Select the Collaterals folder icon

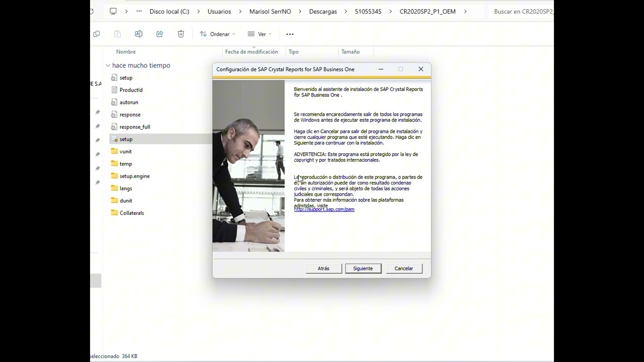(x=115, y=213)
